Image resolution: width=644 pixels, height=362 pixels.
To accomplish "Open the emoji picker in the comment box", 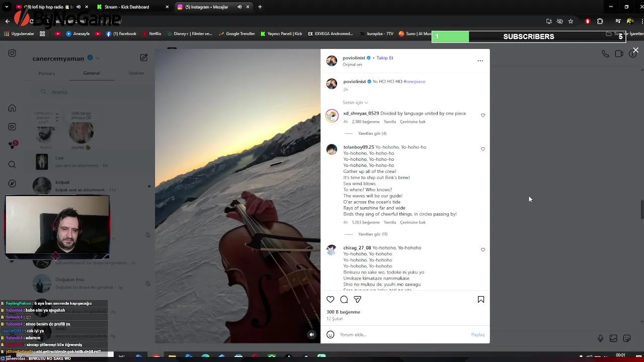I will click(331, 335).
